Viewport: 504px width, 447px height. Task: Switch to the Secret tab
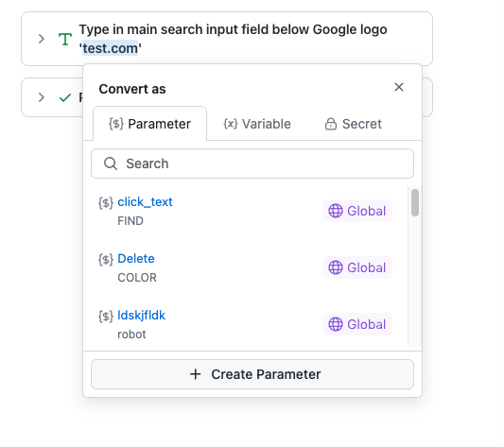tap(354, 124)
